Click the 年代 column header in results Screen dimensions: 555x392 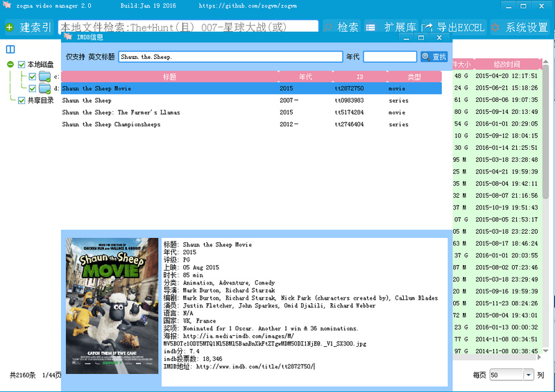305,76
